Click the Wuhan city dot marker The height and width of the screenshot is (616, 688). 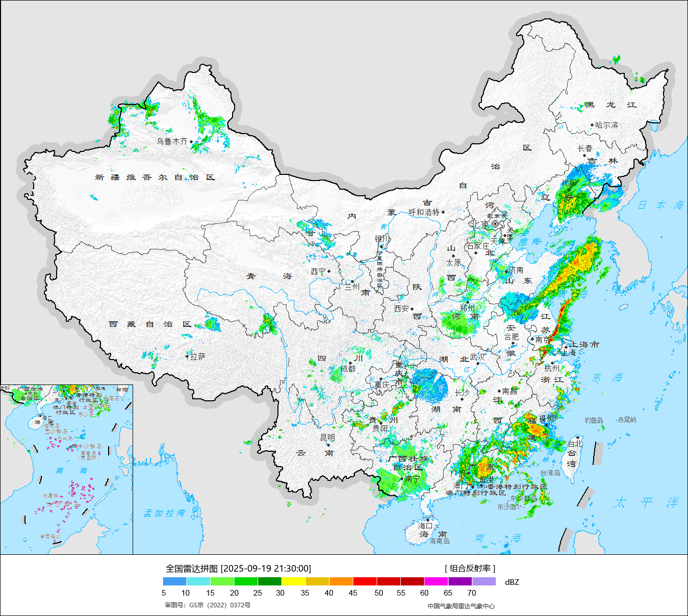pos(478,364)
